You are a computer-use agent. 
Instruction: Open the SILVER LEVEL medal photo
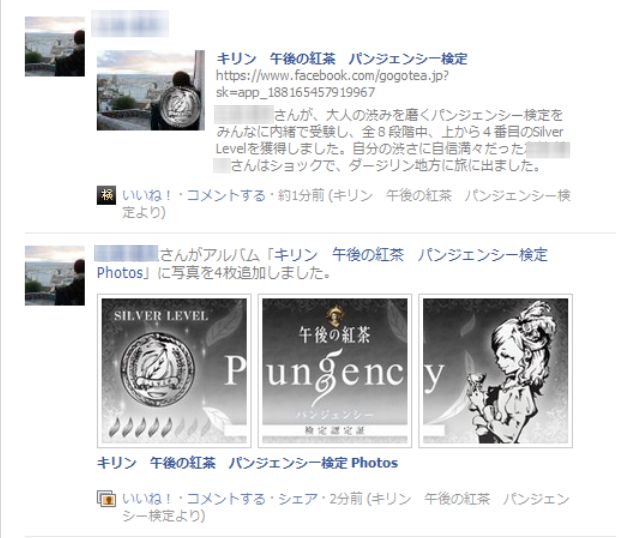174,371
